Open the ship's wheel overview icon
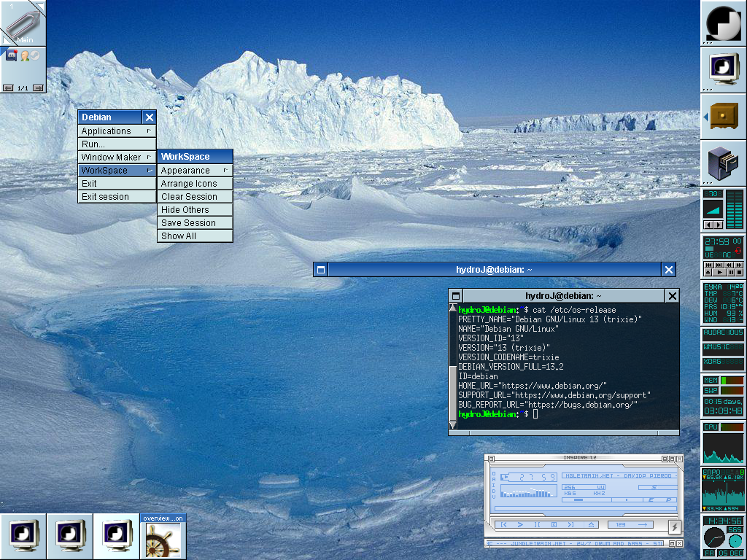This screenshot has width=747, height=560. tap(163, 540)
